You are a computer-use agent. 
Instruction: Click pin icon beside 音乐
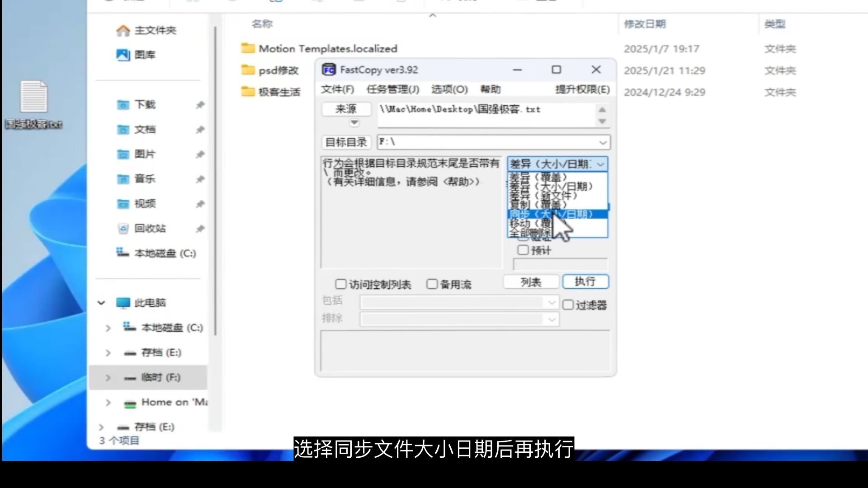[x=200, y=179]
